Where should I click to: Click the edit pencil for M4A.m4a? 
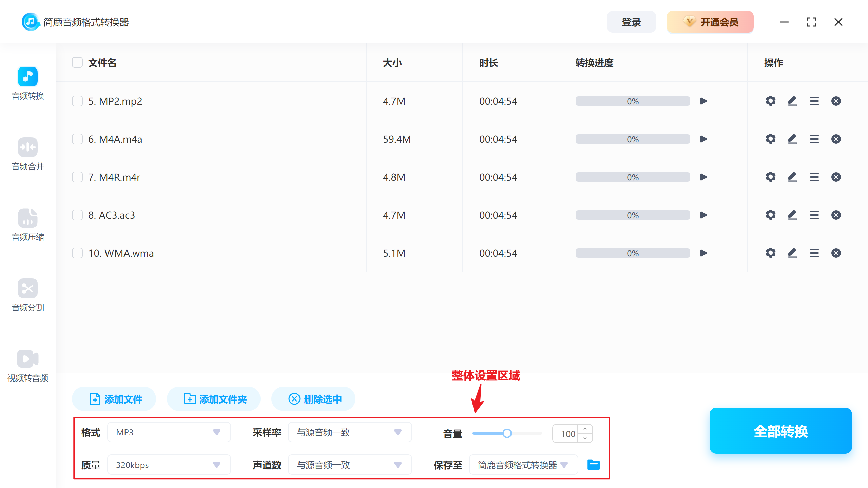[x=792, y=139]
